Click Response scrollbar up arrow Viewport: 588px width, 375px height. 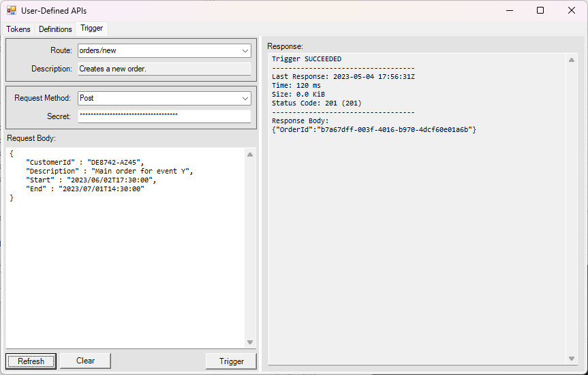(572, 60)
